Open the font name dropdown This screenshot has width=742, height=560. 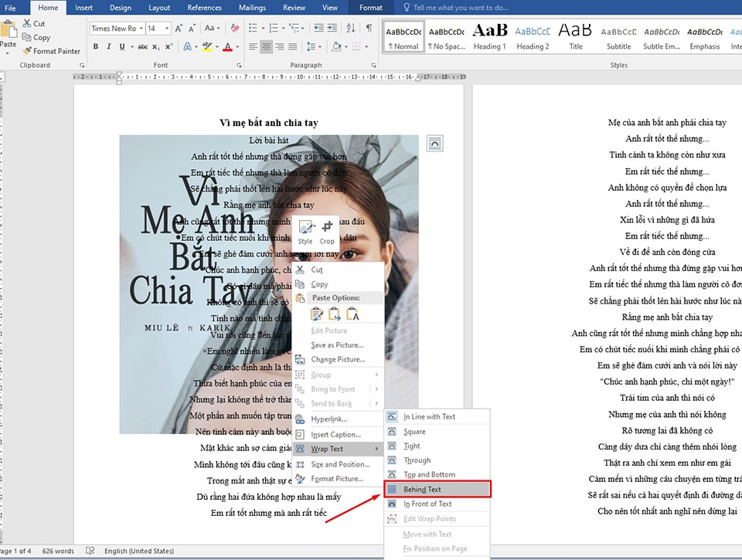141,29
